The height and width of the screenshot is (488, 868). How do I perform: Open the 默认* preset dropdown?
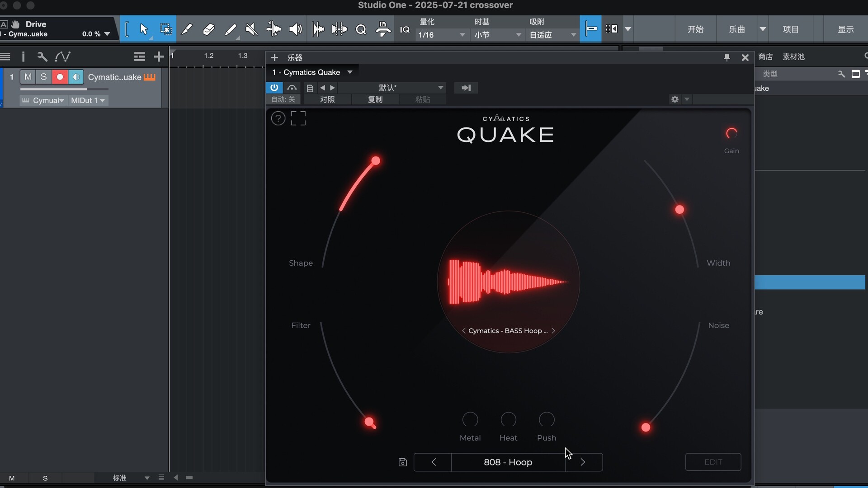click(392, 88)
